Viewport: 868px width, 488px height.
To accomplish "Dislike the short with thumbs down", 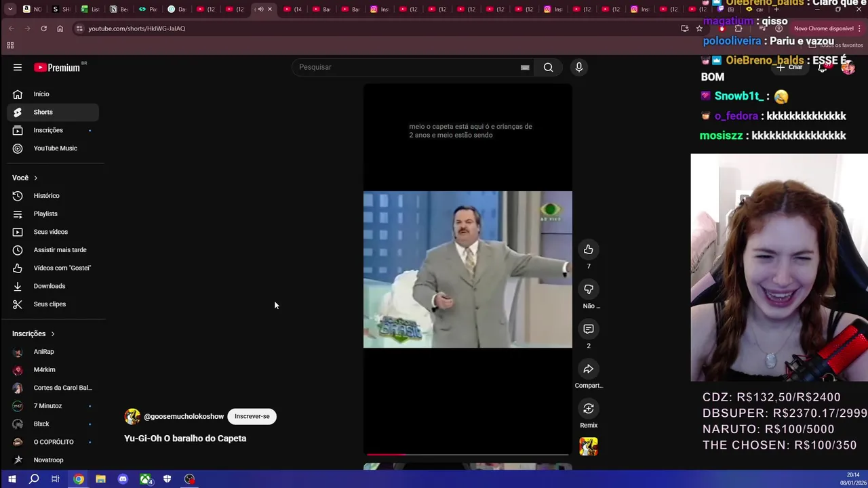I will tap(589, 289).
